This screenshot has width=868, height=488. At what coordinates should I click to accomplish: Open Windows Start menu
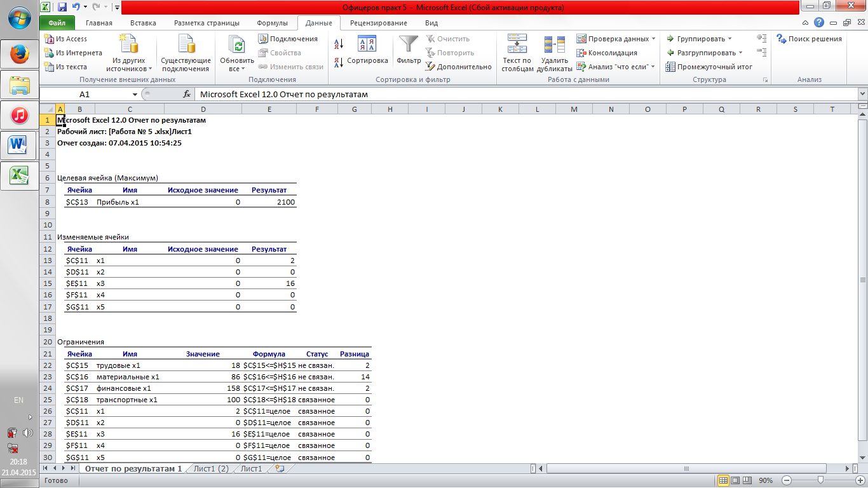(x=19, y=18)
